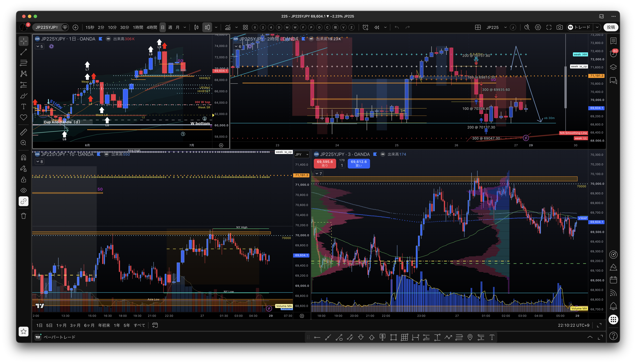This screenshot has width=636, height=364.
Task: Open the ruler measure tool
Action: pos(24,132)
